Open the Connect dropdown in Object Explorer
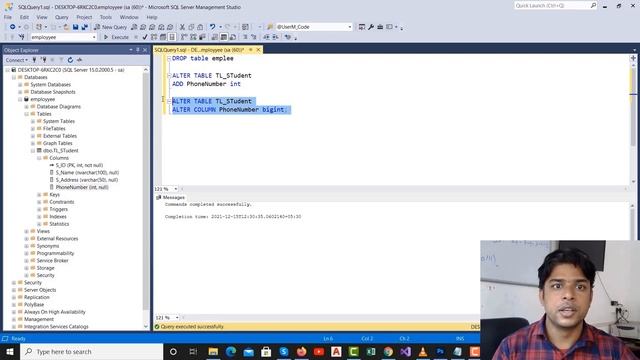The image size is (640, 360). click(17, 60)
